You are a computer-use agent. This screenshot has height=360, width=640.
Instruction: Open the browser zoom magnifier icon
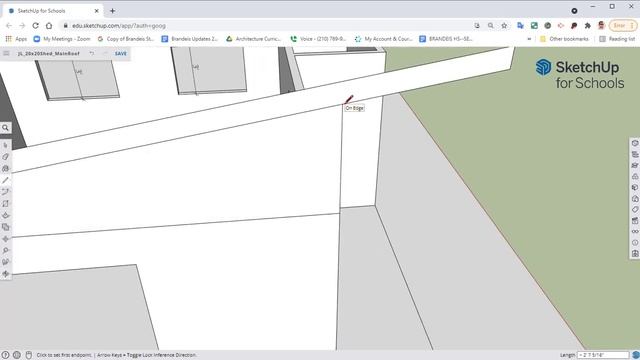[x=491, y=26]
